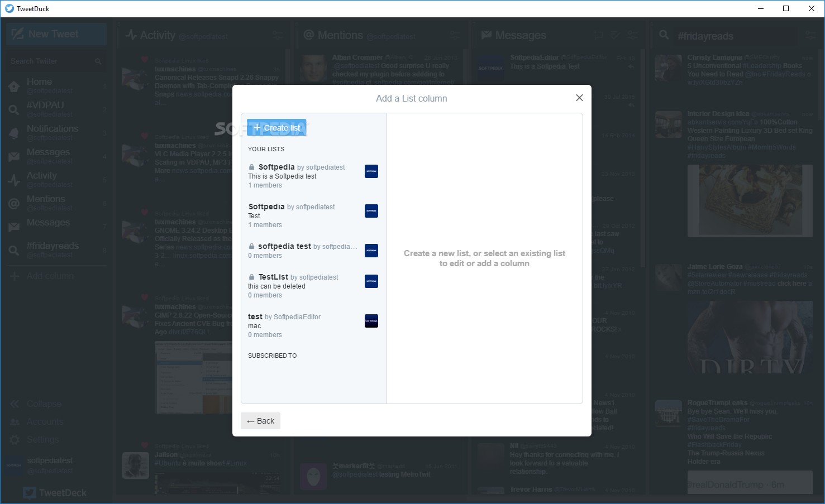Screen dimensions: 825x504
Task: Click the lock icon before "softpedia test"
Action: click(x=252, y=246)
